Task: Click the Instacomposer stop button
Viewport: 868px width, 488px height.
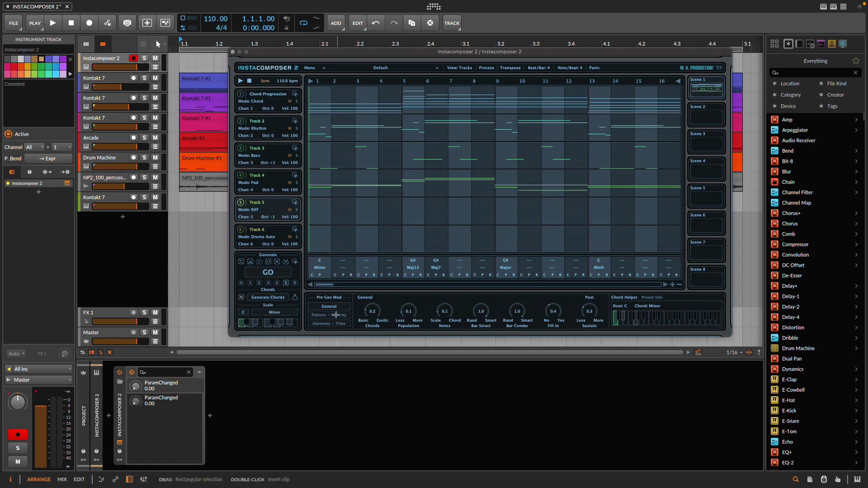Action: 249,81
